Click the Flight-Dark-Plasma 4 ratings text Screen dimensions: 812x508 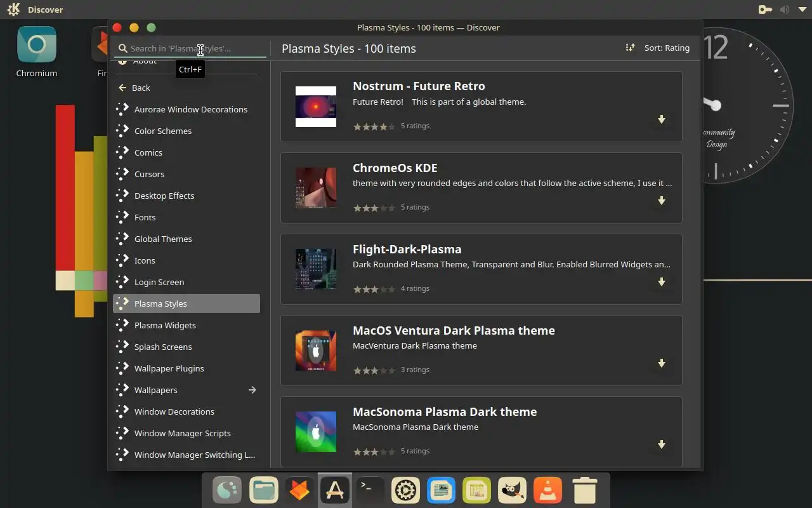415,288
